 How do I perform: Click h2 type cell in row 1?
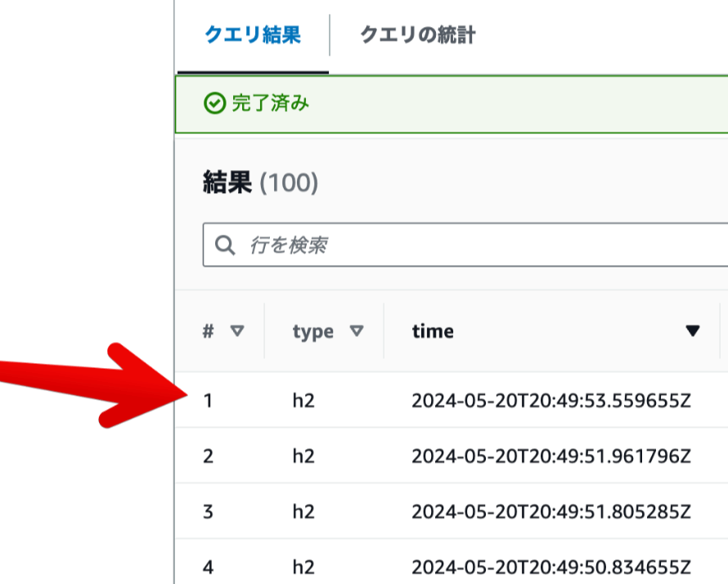(303, 400)
